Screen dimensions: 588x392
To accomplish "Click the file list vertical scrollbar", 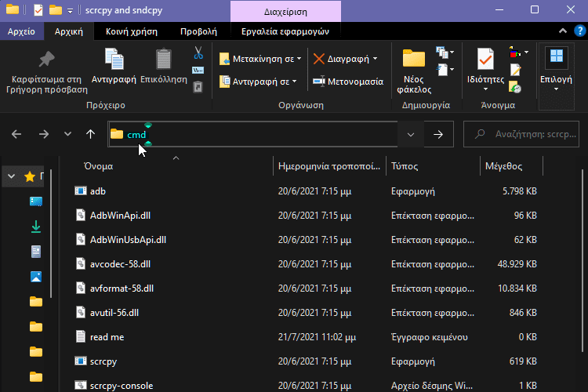I will coord(583,261).
